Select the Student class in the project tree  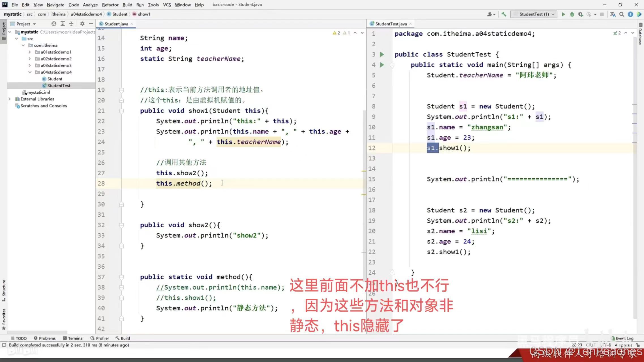pyautogui.click(x=55, y=79)
